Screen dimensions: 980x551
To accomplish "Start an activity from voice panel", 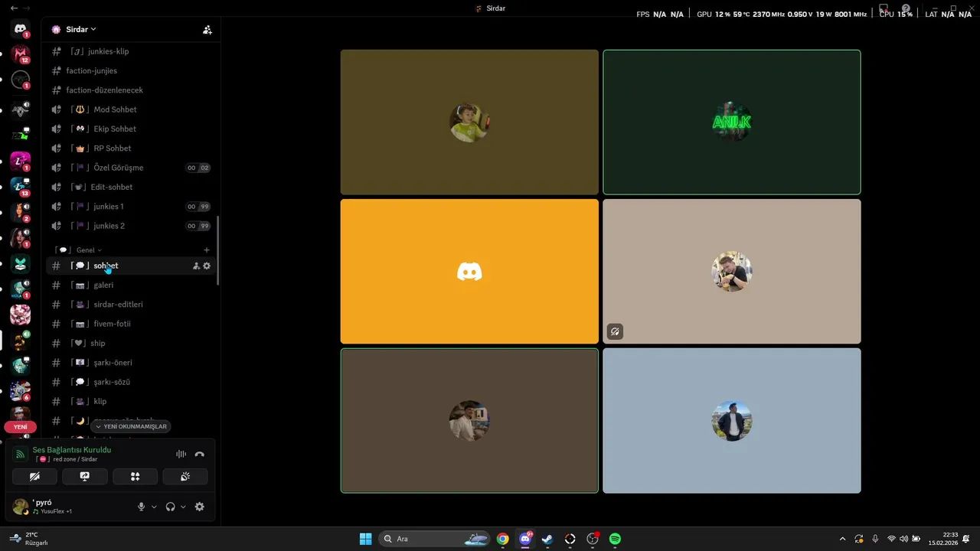I will coord(135,476).
